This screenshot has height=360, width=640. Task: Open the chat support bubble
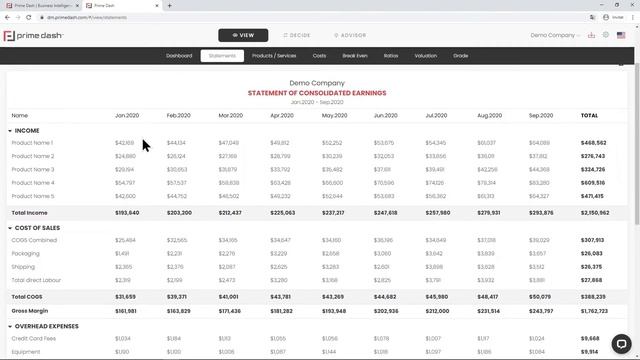pyautogui.click(x=621, y=344)
